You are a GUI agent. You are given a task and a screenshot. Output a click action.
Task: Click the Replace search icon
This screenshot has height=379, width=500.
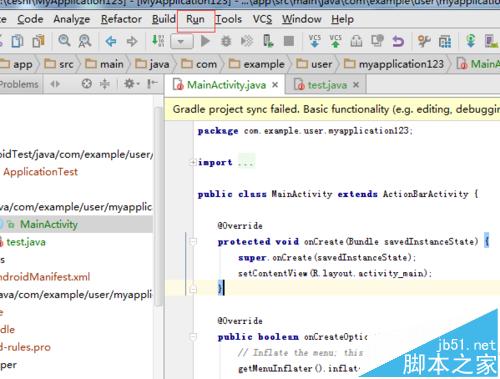[85, 41]
